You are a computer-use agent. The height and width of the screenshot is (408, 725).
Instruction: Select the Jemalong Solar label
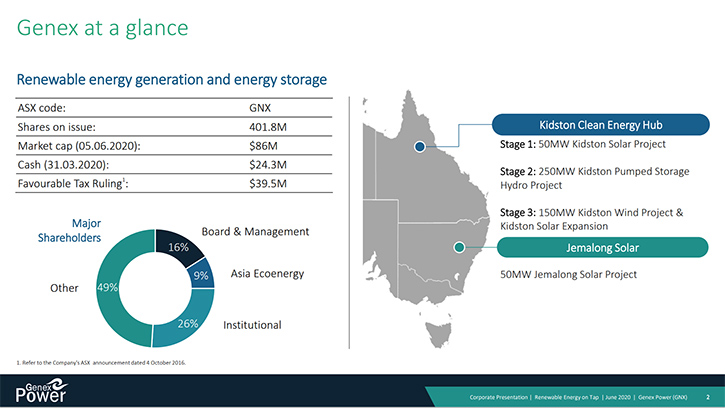[602, 247]
